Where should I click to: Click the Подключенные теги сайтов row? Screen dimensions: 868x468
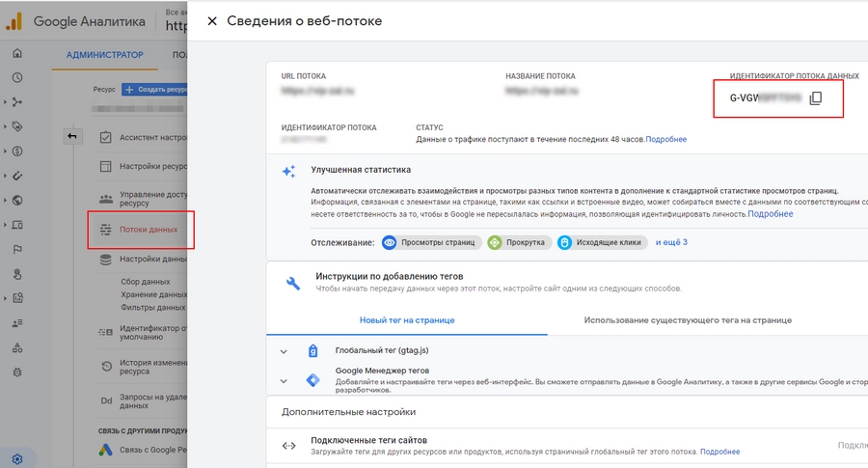pyautogui.click(x=567, y=445)
